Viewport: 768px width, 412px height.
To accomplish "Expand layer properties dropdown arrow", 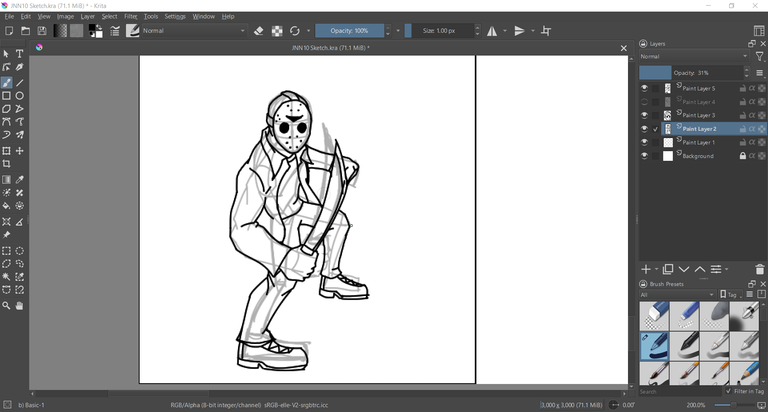I will (x=726, y=269).
